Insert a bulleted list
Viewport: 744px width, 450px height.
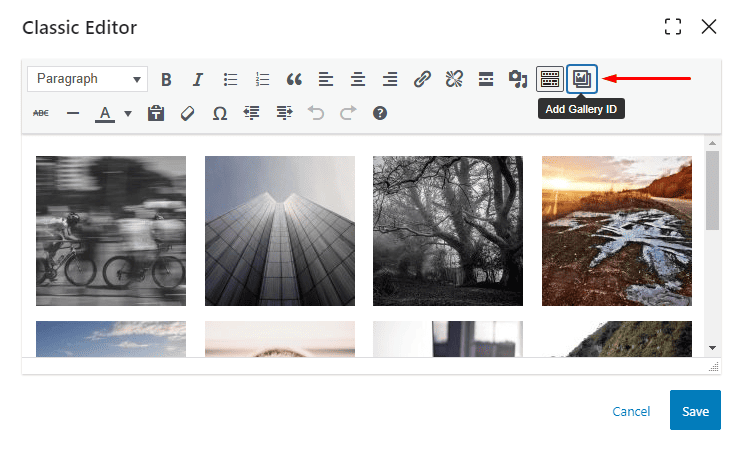(x=230, y=79)
